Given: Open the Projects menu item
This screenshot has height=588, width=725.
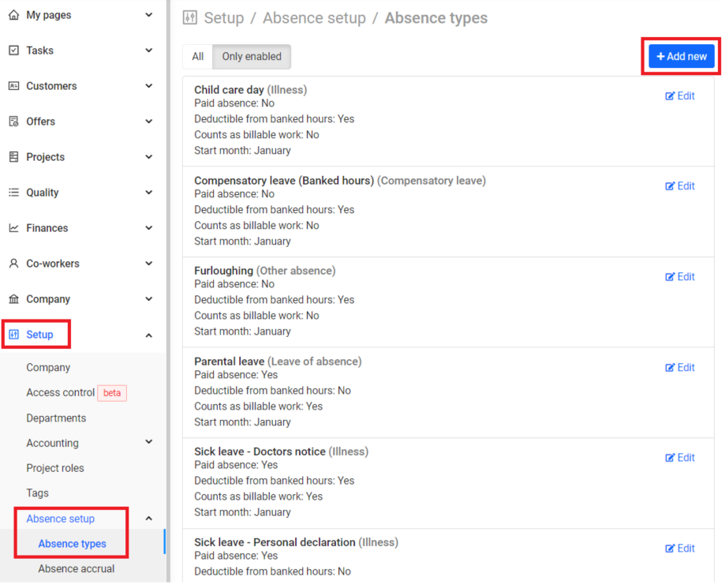Looking at the screenshot, I should tap(45, 157).
